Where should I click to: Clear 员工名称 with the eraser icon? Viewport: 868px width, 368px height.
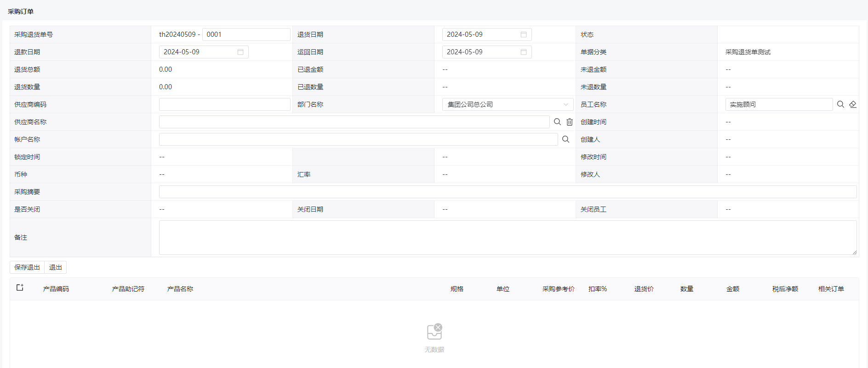tap(853, 104)
